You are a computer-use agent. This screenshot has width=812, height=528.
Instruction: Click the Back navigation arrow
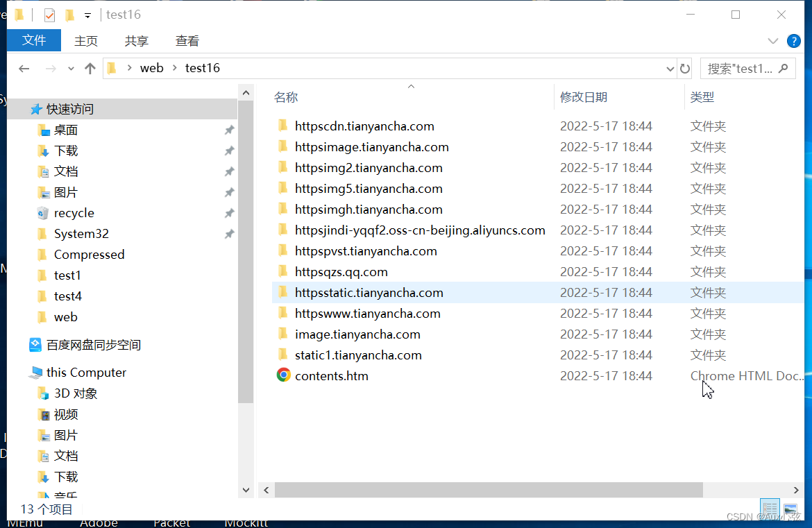(x=24, y=68)
